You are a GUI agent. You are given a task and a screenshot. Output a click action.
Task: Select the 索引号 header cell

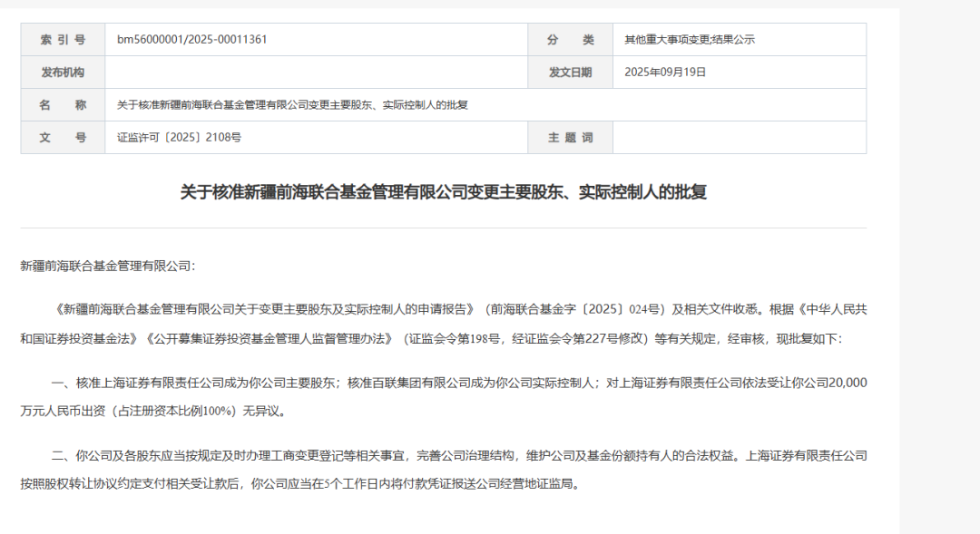pyautogui.click(x=64, y=39)
